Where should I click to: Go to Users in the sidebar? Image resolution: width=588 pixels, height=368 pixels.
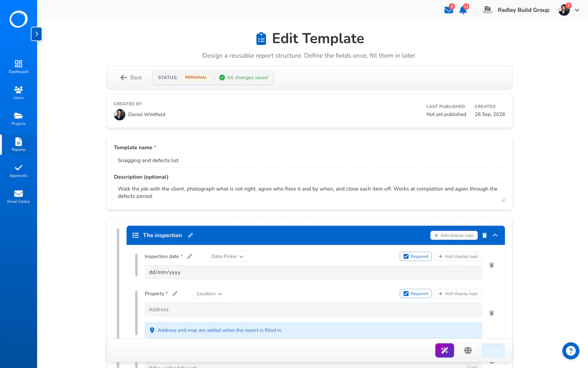point(18,93)
